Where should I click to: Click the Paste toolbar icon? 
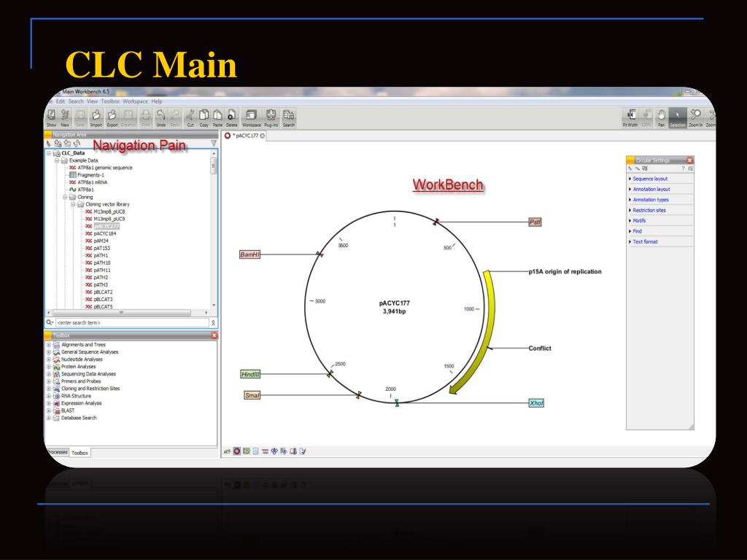[x=217, y=117]
